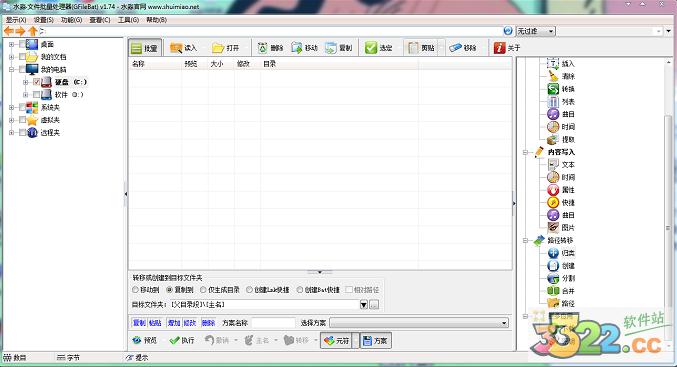Viewport: 677px width, 367px height.
Task: Click into the 方案名称 input field
Action: (273, 323)
